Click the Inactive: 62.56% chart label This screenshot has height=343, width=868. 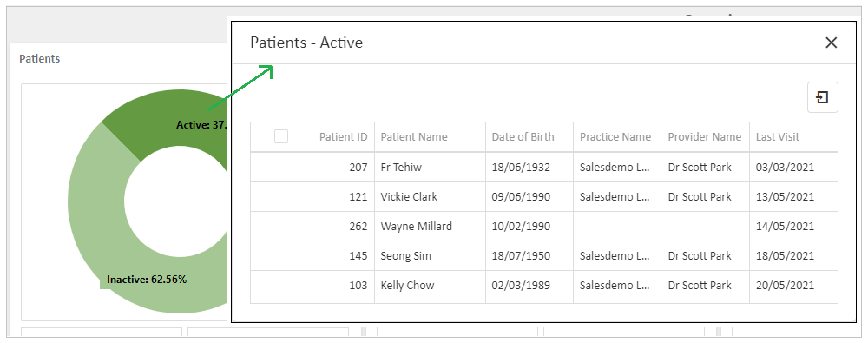click(147, 280)
